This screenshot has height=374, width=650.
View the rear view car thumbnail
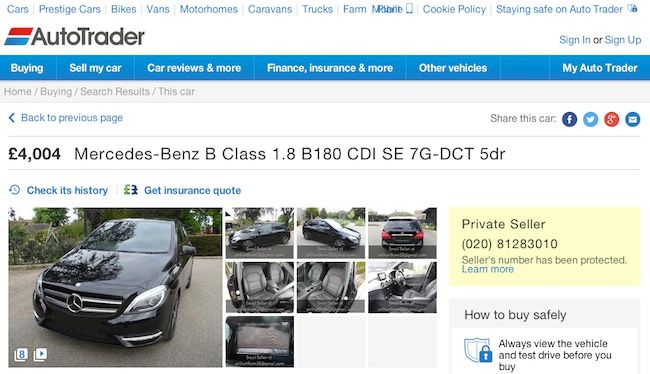[402, 233]
